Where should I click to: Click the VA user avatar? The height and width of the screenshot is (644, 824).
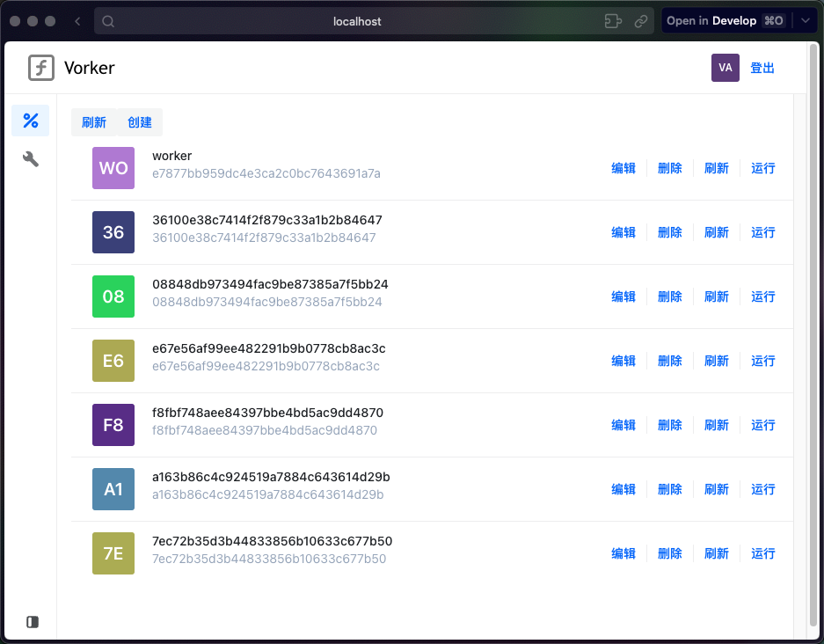[x=725, y=68]
